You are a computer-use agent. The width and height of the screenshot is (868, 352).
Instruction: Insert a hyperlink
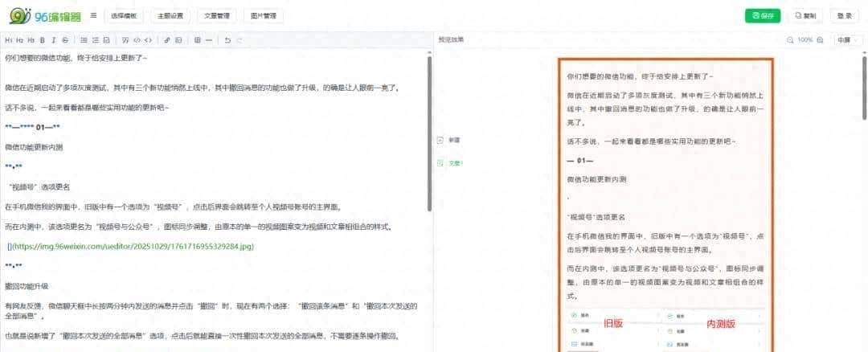(x=167, y=40)
